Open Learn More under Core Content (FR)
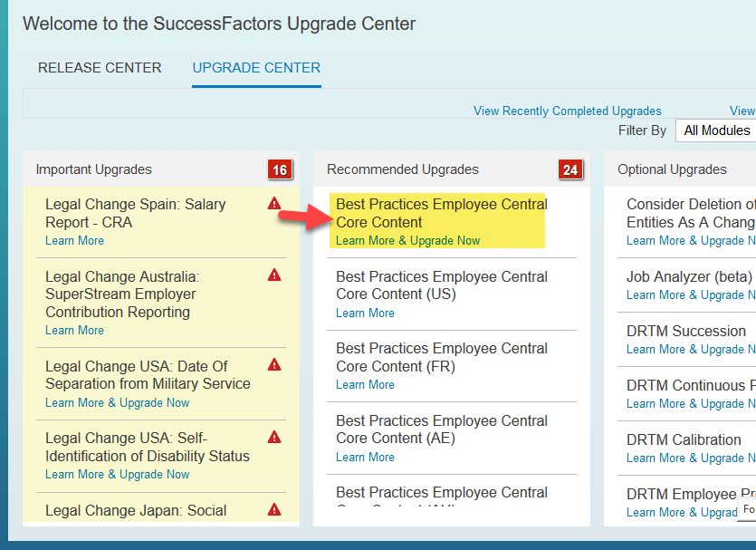This screenshot has height=550, width=756. coord(366,385)
